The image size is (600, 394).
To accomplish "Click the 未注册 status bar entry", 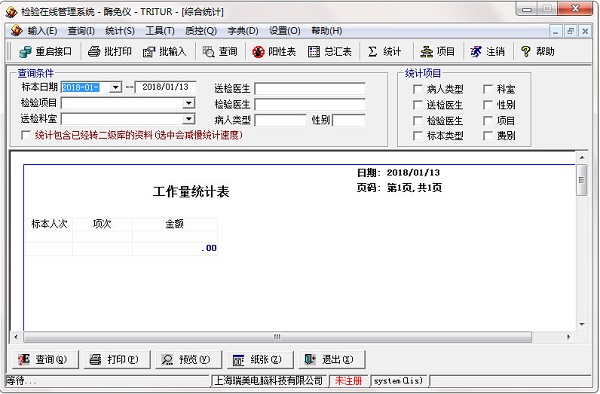I will click(348, 381).
